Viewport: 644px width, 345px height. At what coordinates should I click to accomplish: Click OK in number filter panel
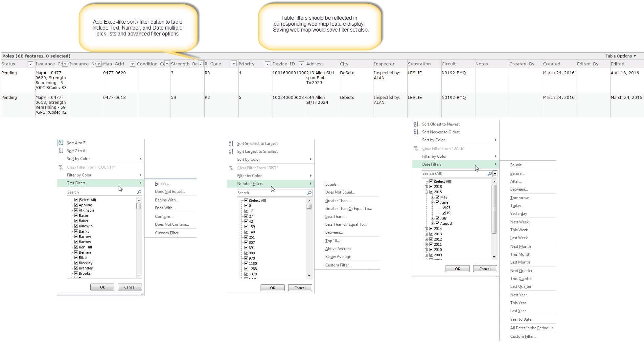pyautogui.click(x=272, y=288)
